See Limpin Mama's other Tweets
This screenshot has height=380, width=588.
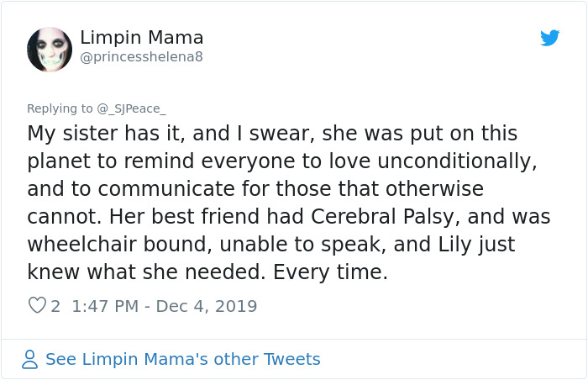(x=182, y=360)
